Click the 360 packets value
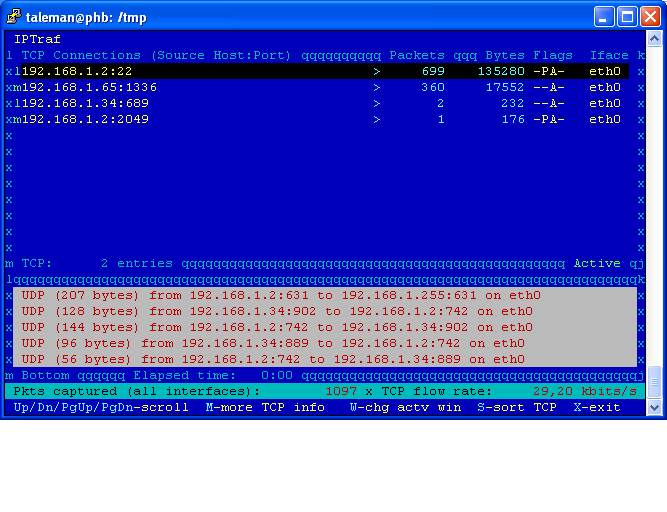The height and width of the screenshot is (512, 667). pyautogui.click(x=433, y=88)
